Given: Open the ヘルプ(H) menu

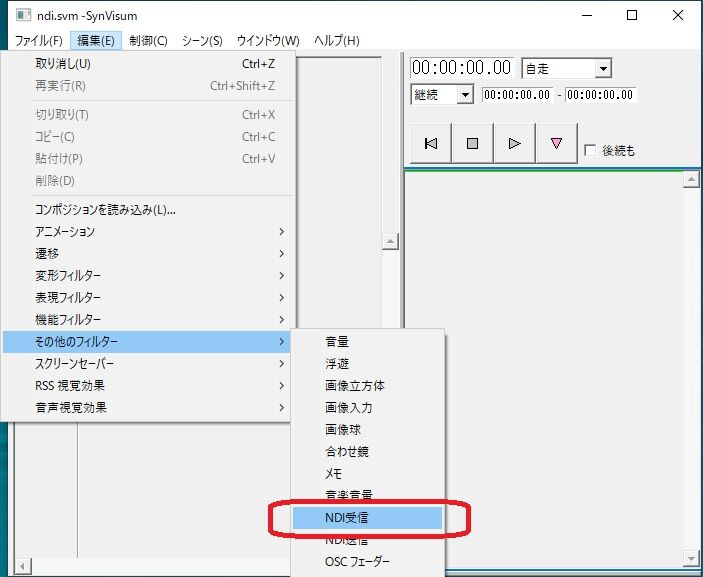Looking at the screenshot, I should click(x=337, y=41).
